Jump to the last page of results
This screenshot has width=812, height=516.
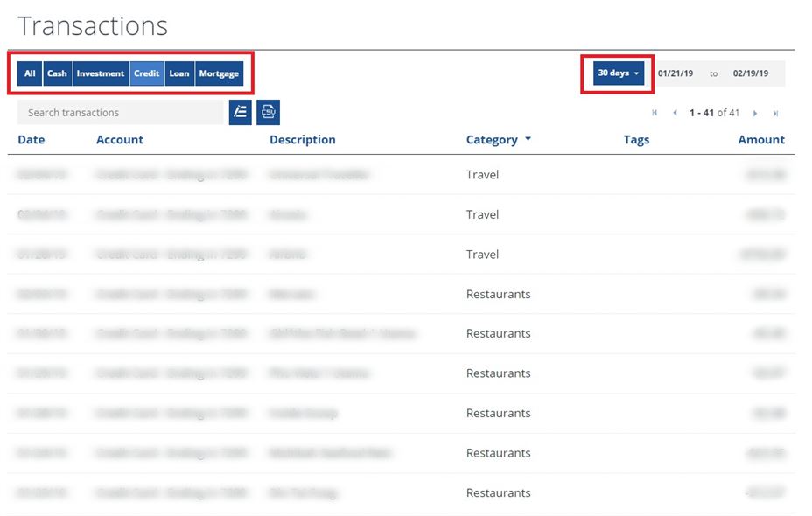(775, 113)
